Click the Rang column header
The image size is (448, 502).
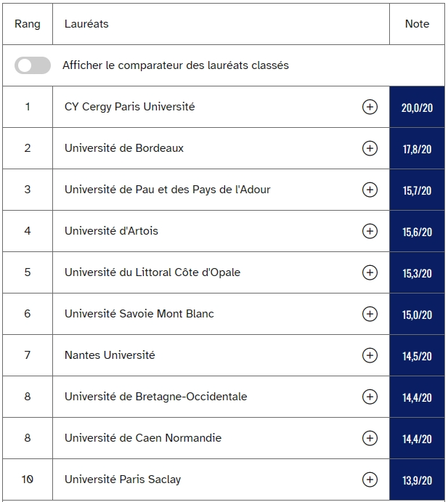click(x=28, y=24)
